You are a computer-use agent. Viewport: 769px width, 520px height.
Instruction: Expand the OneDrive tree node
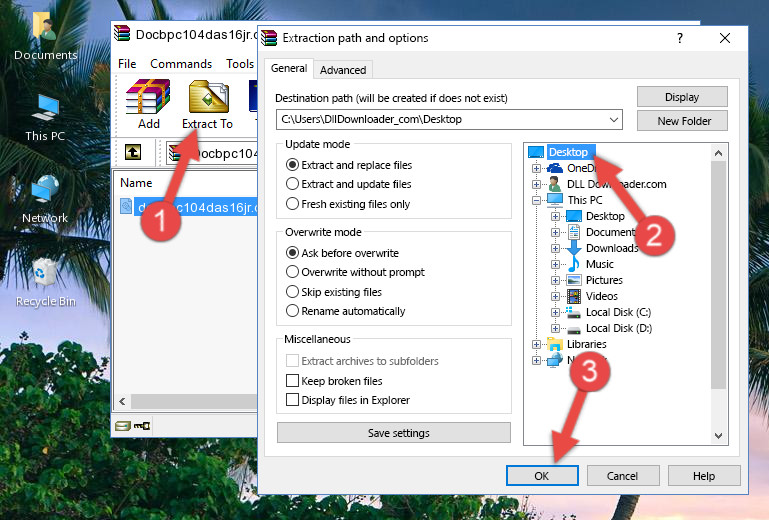coord(536,168)
